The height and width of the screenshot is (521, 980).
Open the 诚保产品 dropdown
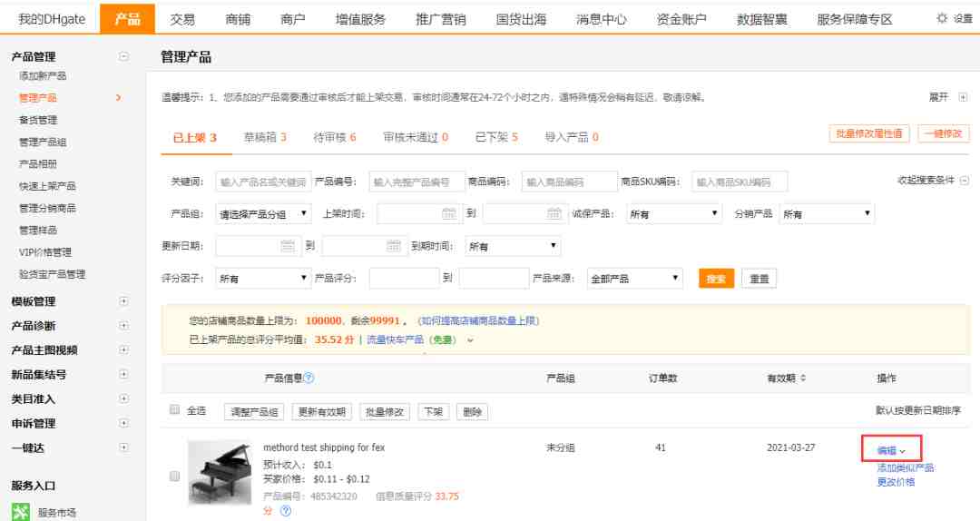(673, 214)
